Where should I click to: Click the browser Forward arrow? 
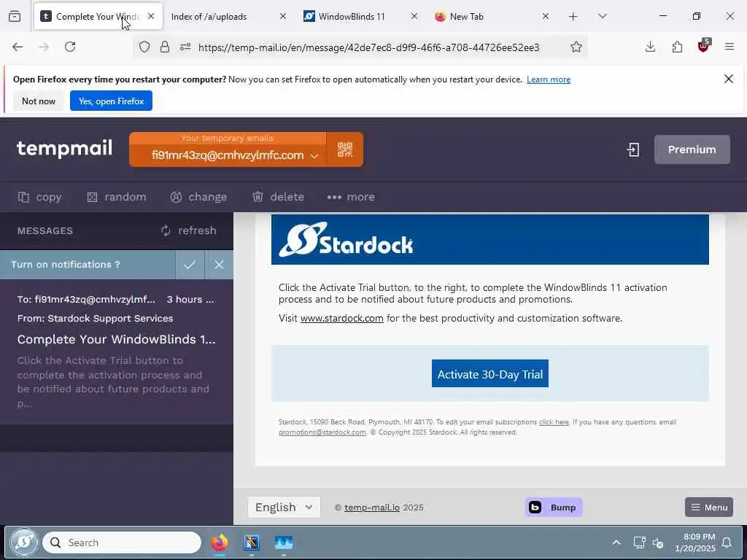(44, 47)
